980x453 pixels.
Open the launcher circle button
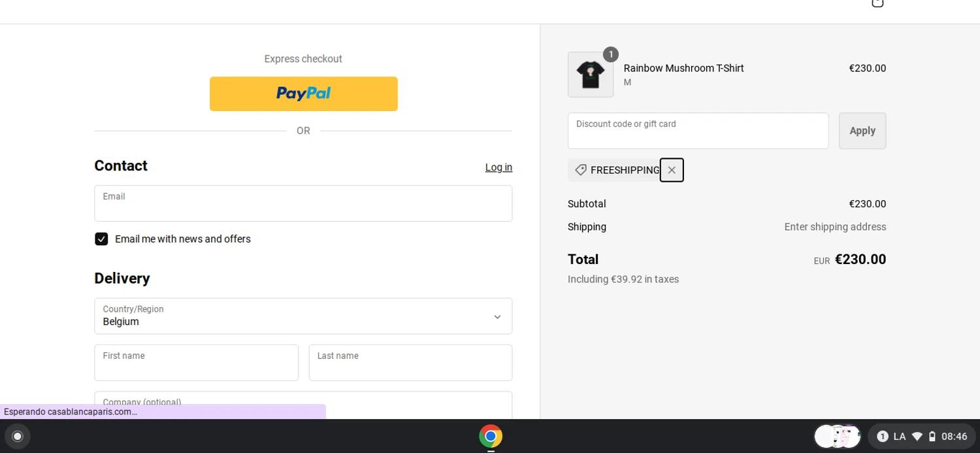point(18,436)
